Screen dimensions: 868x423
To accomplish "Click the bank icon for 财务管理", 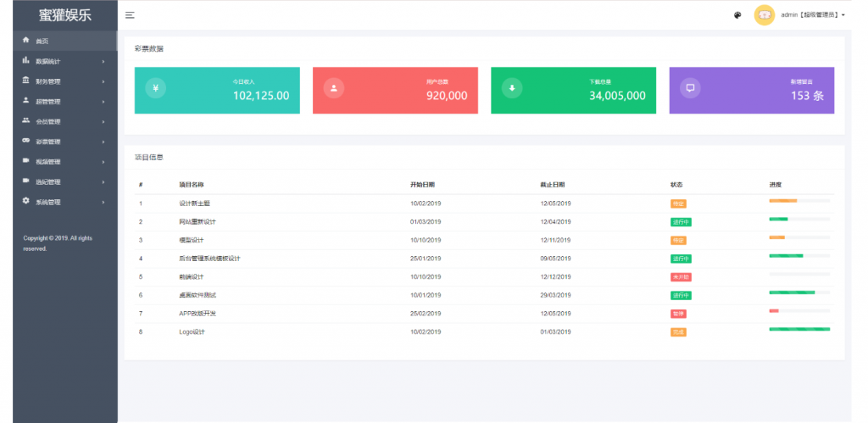I will (26, 81).
